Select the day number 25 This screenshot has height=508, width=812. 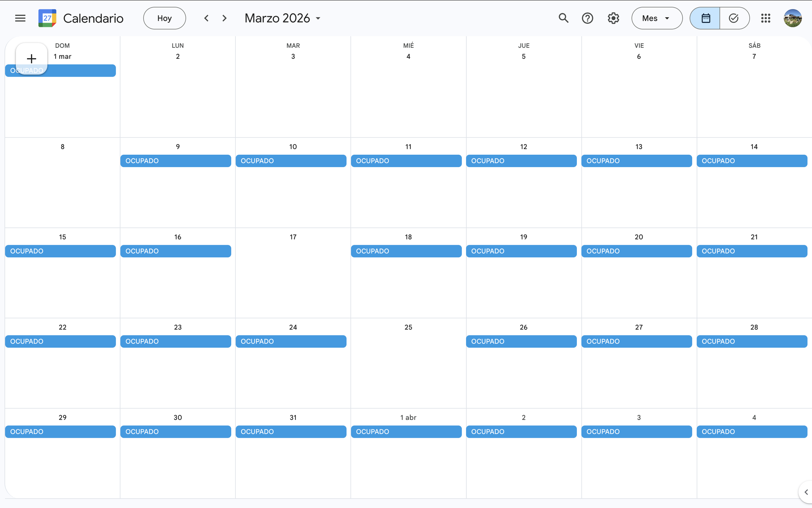pyautogui.click(x=408, y=327)
